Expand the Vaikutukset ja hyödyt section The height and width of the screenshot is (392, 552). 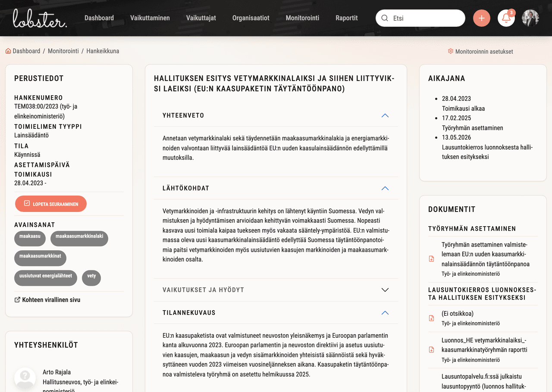pyautogui.click(x=276, y=290)
